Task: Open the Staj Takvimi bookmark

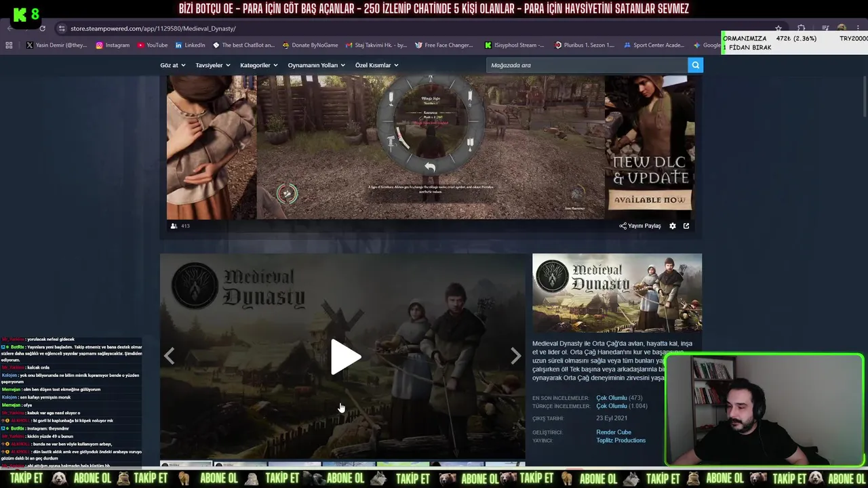Action: click(376, 45)
